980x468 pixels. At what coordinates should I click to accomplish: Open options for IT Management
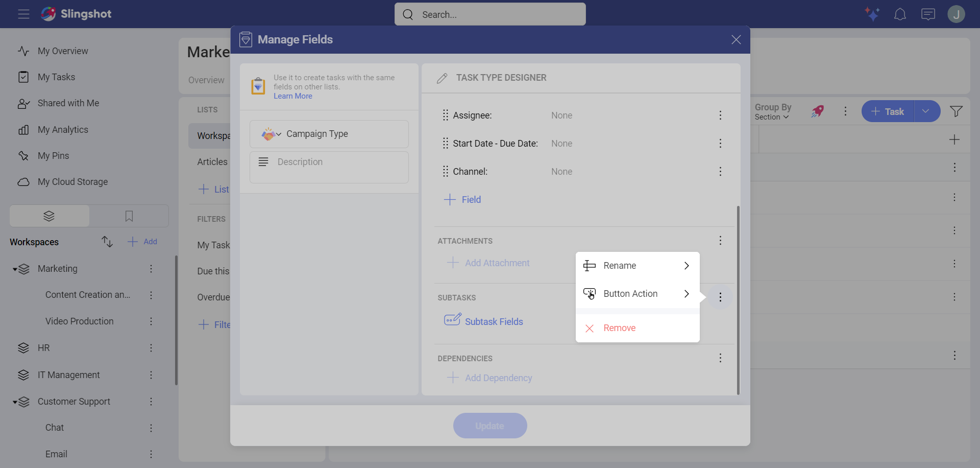coord(151,375)
